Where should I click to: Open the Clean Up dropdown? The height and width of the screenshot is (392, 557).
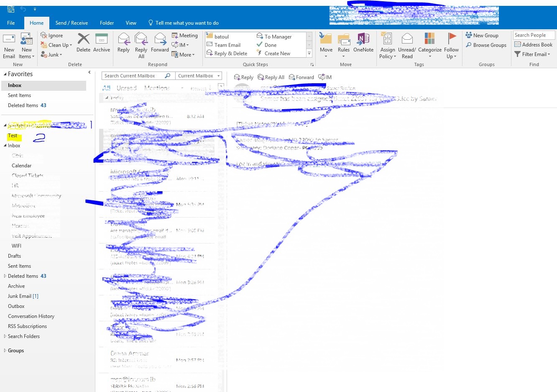(56, 45)
